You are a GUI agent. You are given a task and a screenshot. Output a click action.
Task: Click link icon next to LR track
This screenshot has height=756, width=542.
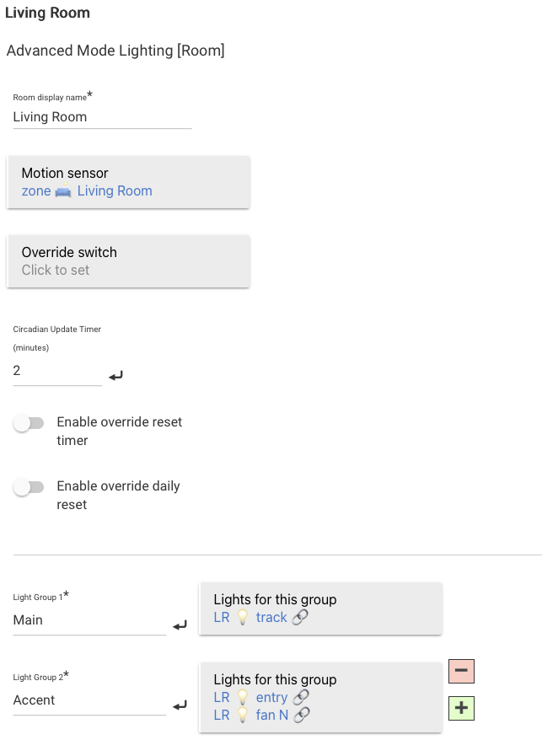point(300,618)
